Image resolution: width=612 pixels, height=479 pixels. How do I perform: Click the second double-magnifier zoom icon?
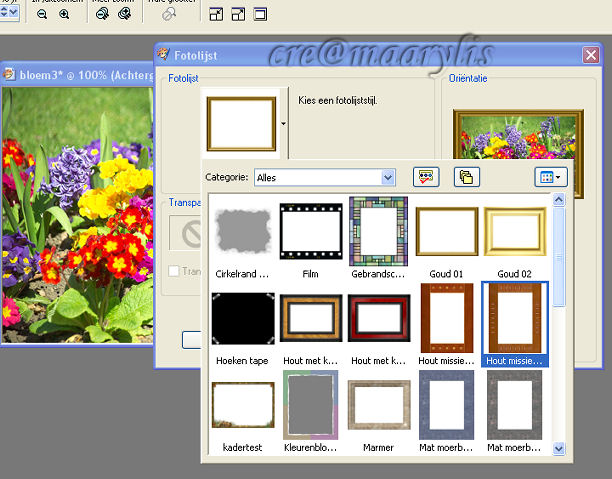125,14
